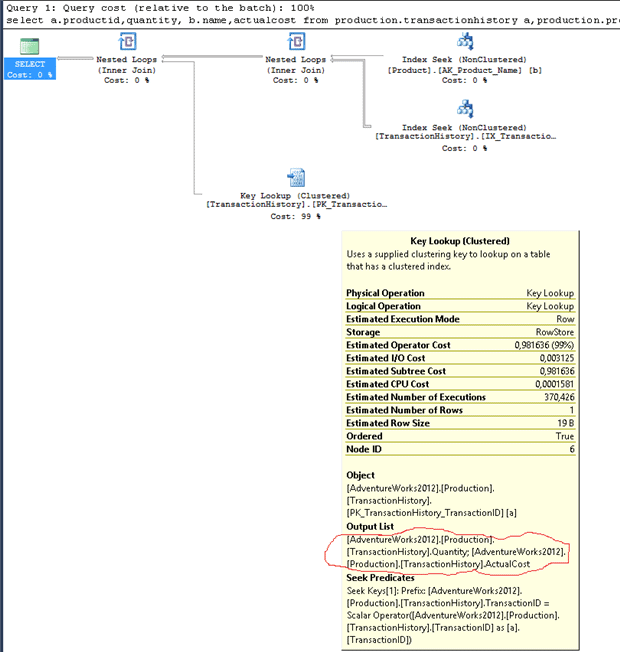Click the Key Lookup (Clustered) icon

tap(296, 178)
